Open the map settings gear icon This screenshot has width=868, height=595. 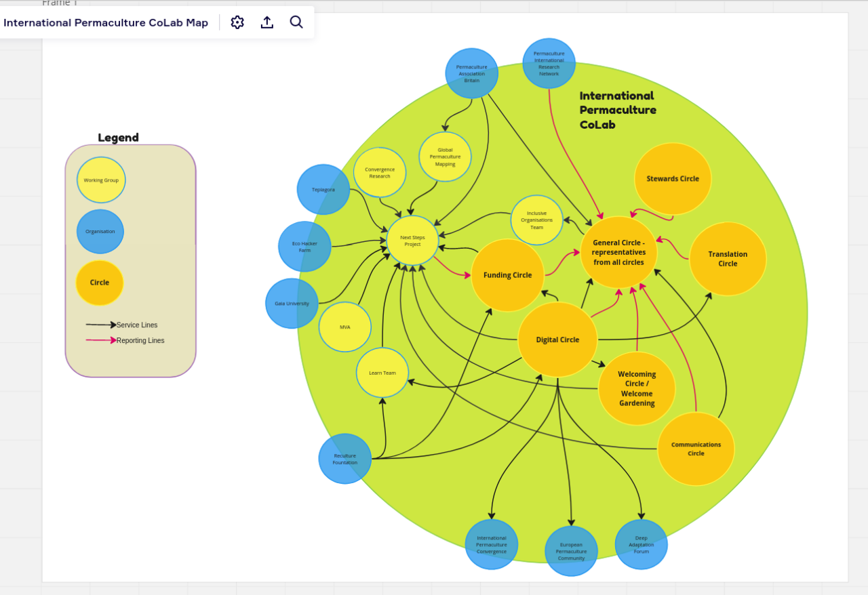(x=237, y=22)
